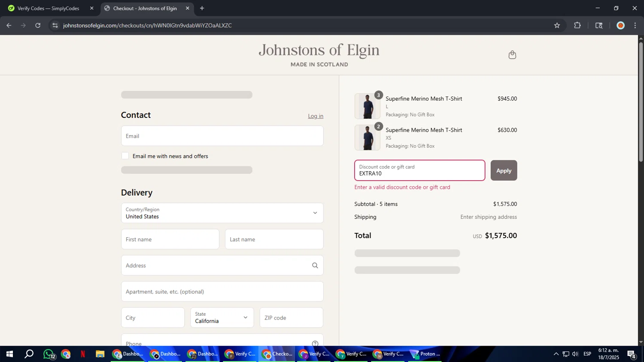Reload the checkout page

coord(38,25)
